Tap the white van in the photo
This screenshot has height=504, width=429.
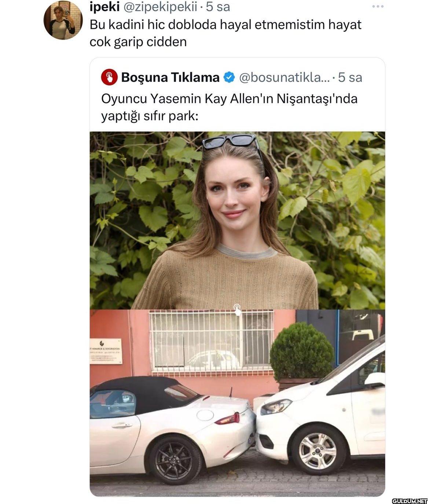click(321, 413)
